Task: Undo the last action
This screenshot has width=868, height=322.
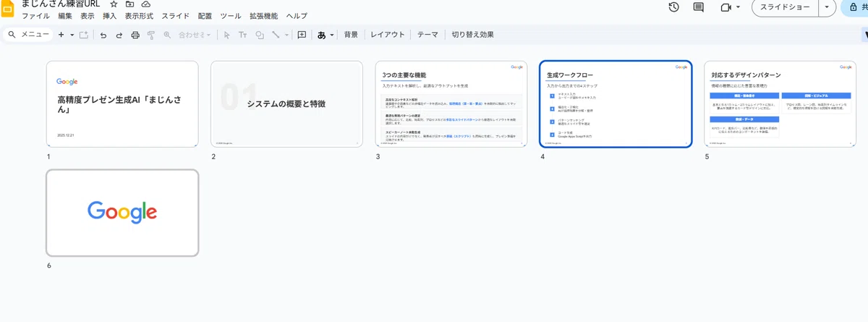Action: pos(103,35)
